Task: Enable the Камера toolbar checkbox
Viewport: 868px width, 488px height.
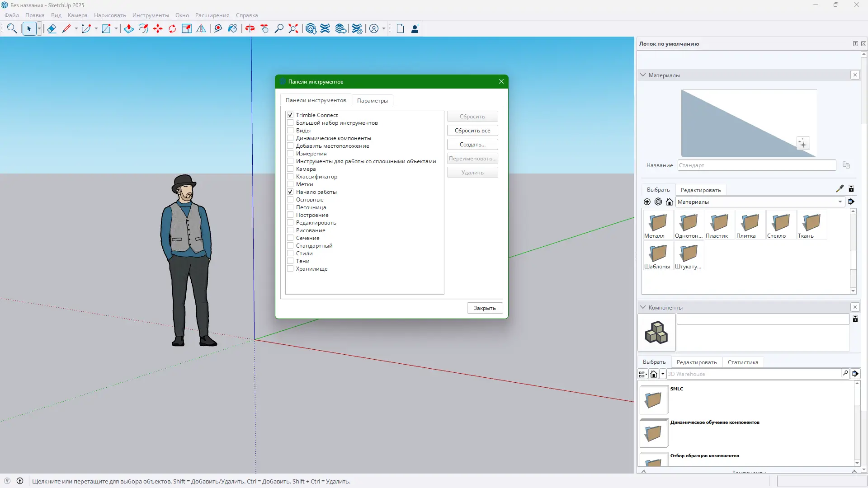Action: point(290,169)
